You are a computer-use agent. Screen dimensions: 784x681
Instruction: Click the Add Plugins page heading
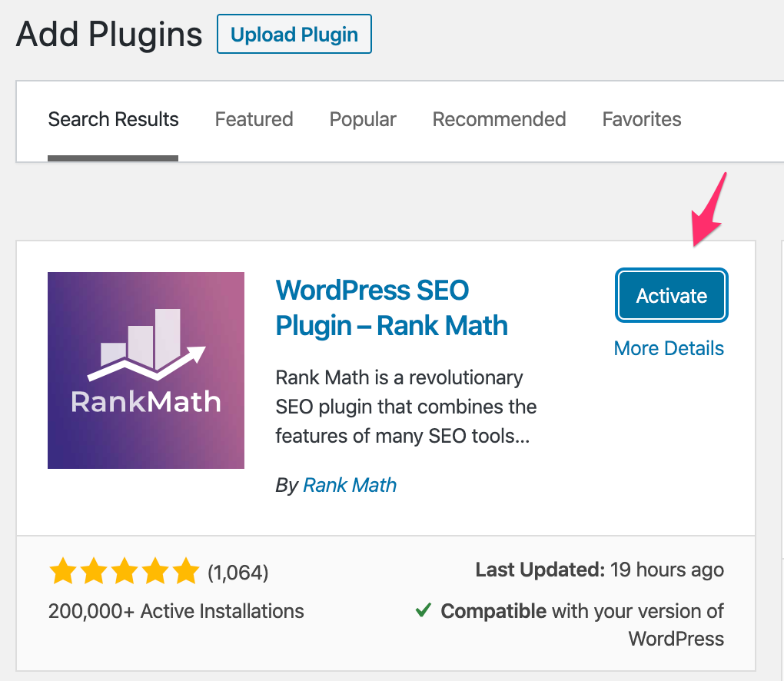[x=109, y=34]
